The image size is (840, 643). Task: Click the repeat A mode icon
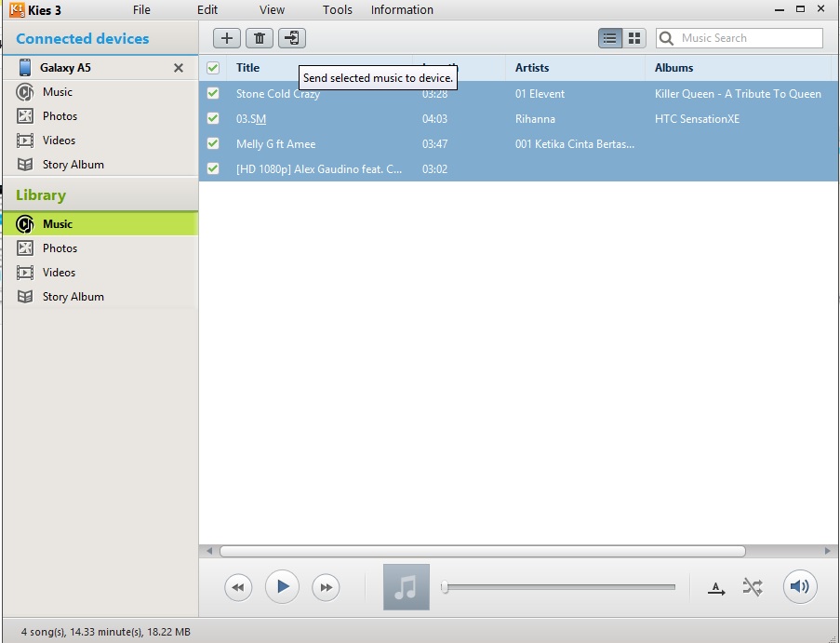coord(716,588)
